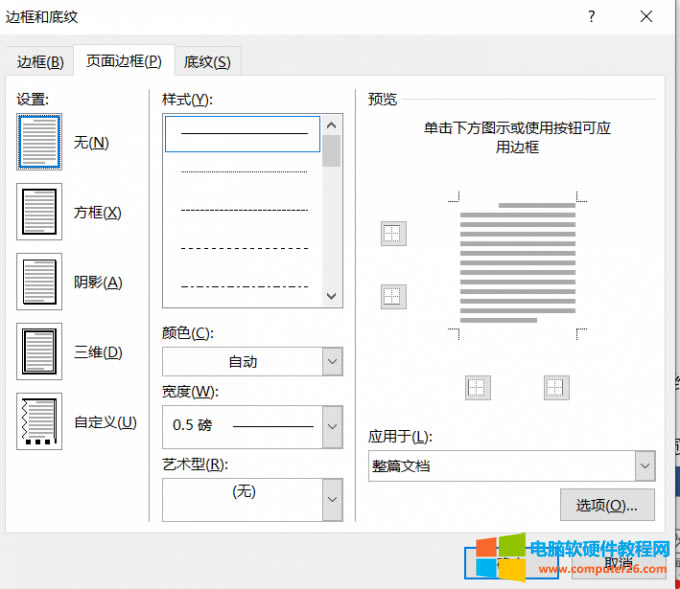Screen dimensions: 680x589
Task: Click the 选项 (Options) button
Action: click(607, 505)
